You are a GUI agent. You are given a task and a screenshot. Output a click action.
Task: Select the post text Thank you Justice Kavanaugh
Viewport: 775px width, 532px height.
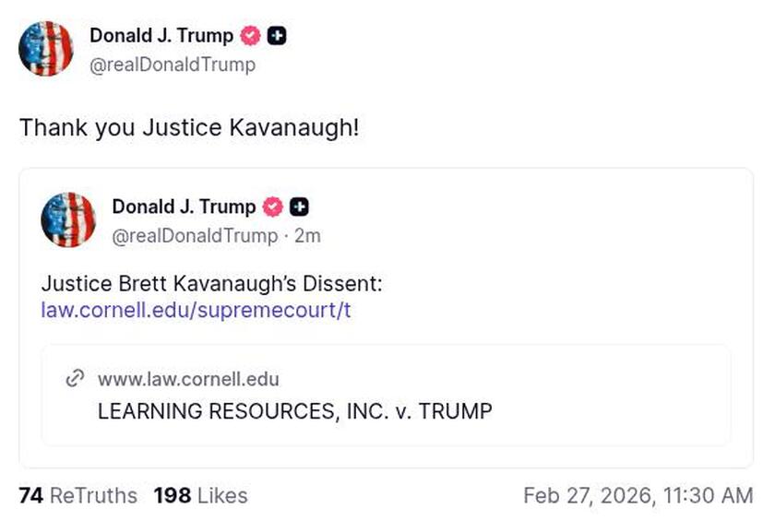click(x=188, y=128)
